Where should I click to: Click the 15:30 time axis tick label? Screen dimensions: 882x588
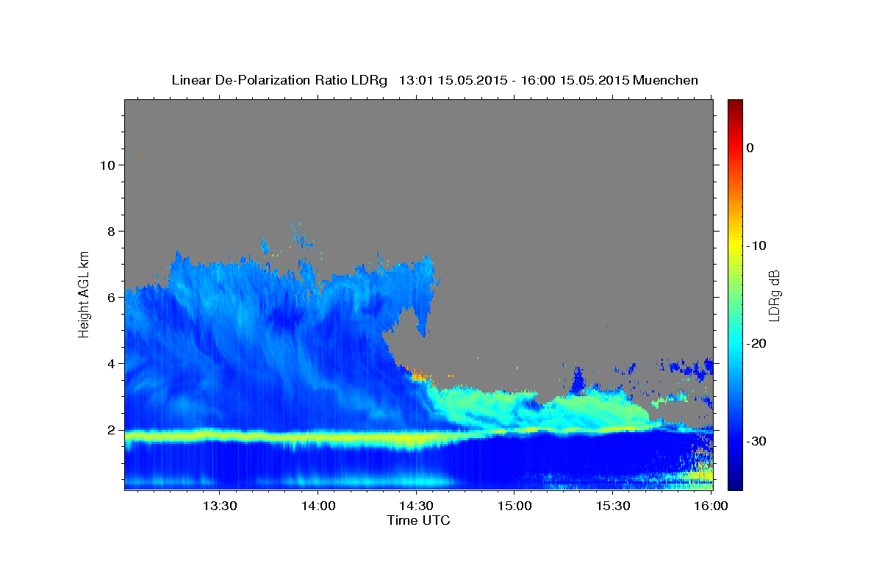(x=613, y=506)
